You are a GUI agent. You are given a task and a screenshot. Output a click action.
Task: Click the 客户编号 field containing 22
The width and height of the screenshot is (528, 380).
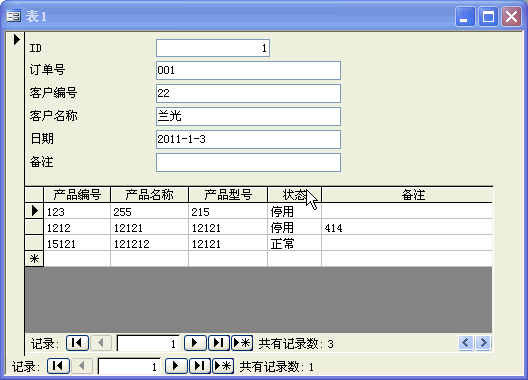coord(249,93)
